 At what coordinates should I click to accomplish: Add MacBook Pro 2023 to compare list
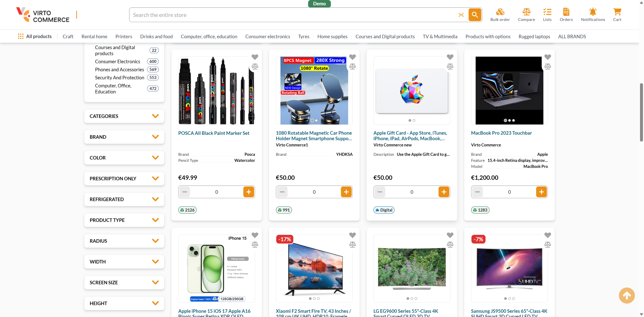coord(547,66)
